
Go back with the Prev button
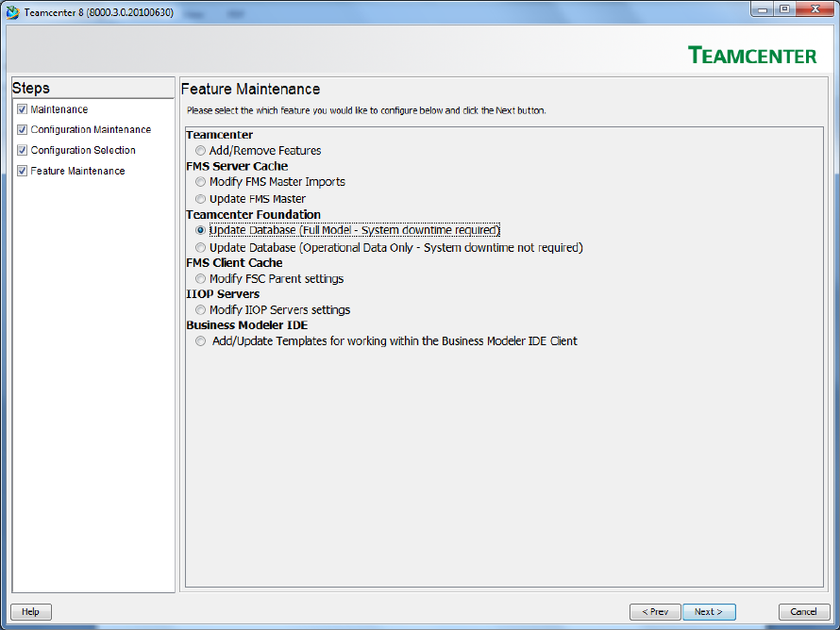tap(655, 612)
